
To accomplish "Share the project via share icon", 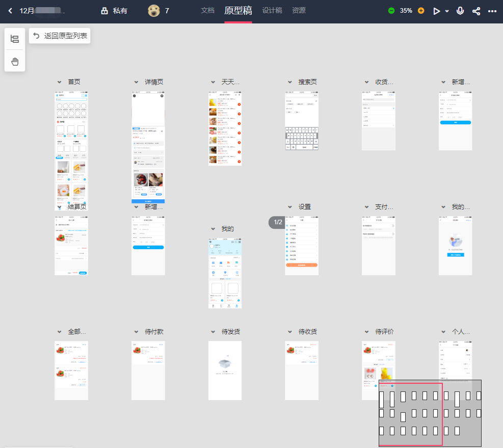I will point(476,11).
